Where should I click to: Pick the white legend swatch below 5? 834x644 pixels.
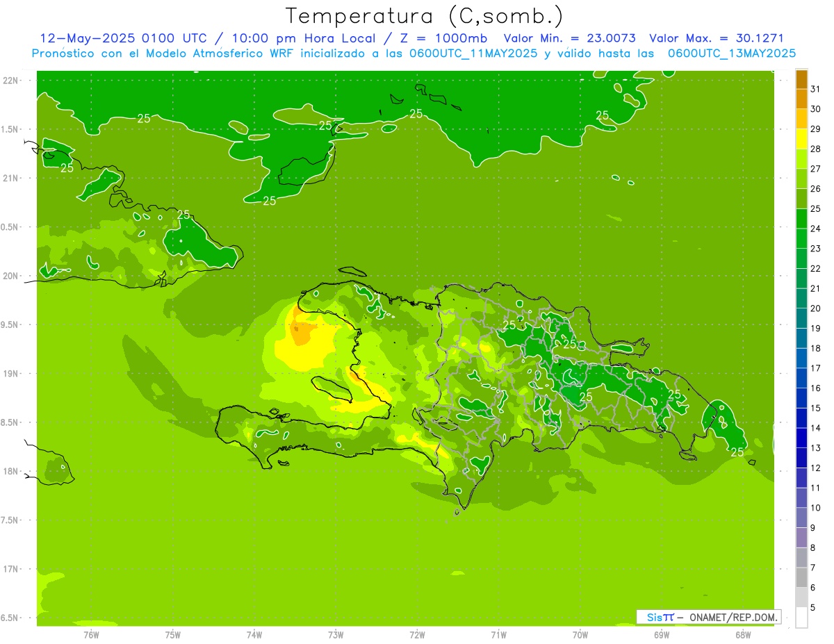click(801, 618)
